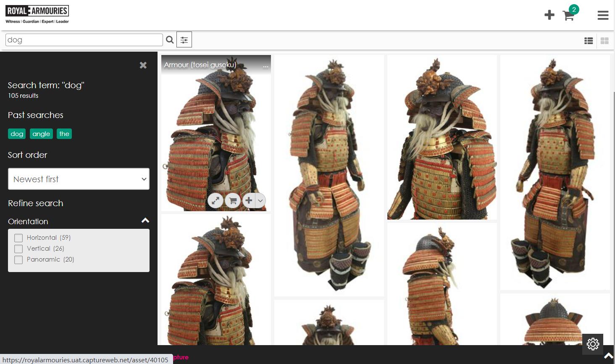
Task: Switch to grid view
Action: click(604, 41)
